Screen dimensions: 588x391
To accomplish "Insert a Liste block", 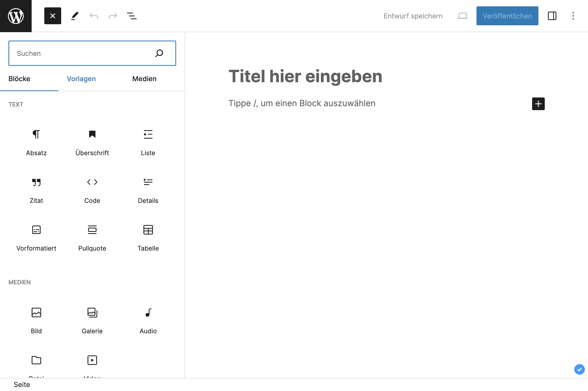I will tap(148, 142).
